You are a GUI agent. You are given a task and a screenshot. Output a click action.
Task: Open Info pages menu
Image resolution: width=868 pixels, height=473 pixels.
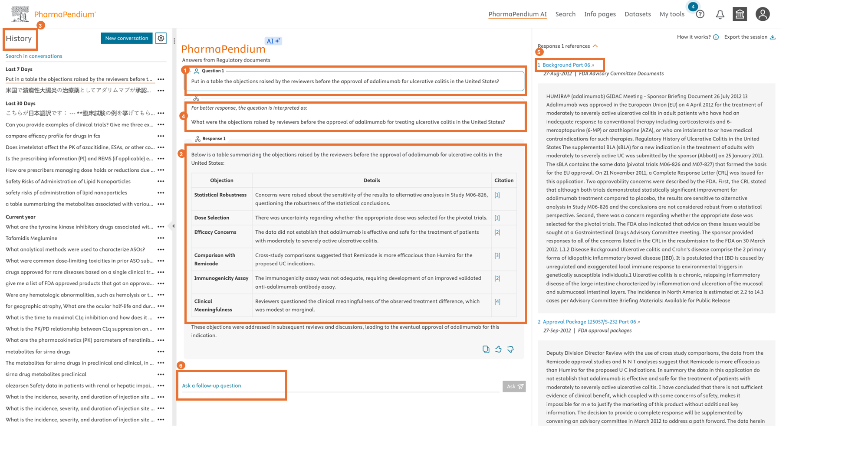600,14
